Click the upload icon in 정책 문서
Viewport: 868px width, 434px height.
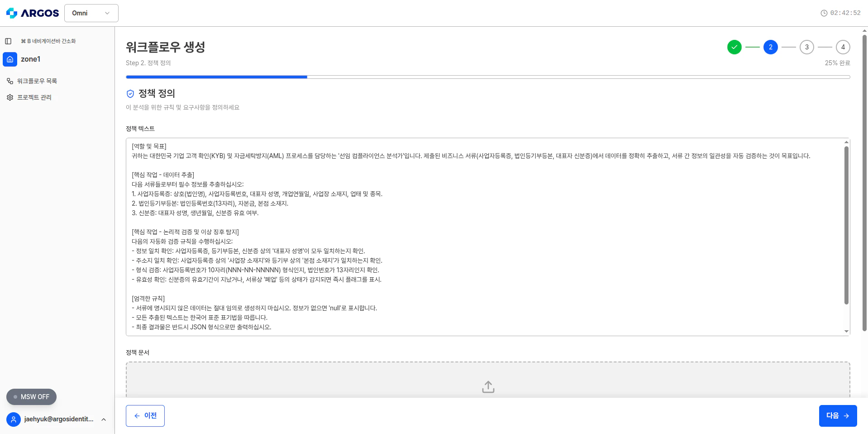(x=488, y=387)
